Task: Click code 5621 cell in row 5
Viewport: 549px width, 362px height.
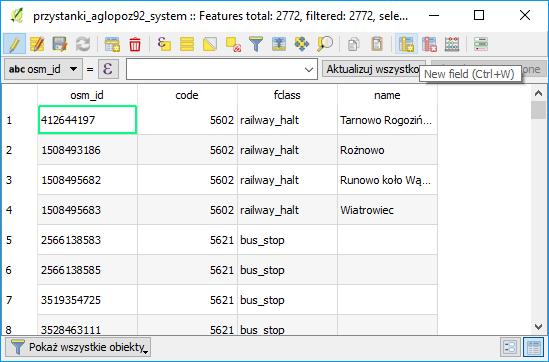Action: coord(187,240)
